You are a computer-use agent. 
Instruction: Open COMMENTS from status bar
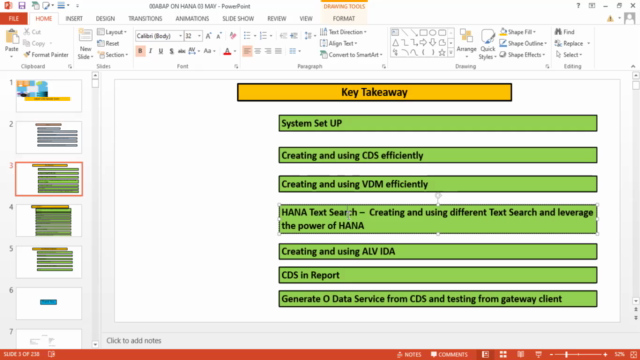[x=449, y=354]
